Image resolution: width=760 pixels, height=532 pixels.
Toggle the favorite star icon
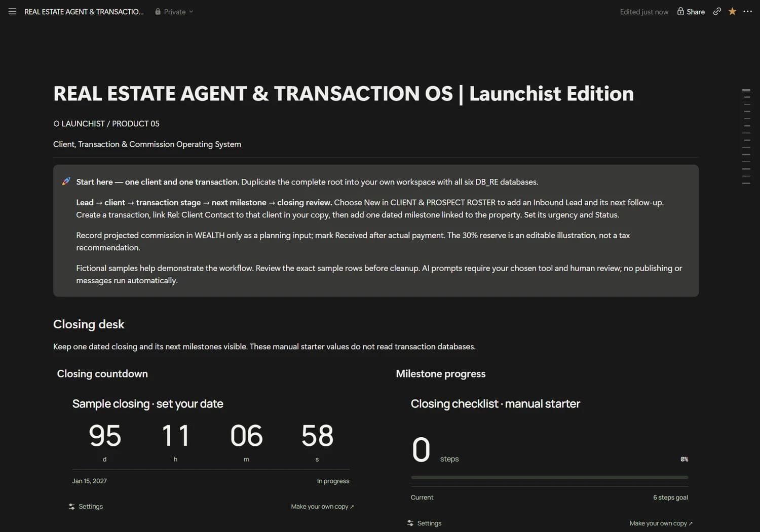pos(732,11)
